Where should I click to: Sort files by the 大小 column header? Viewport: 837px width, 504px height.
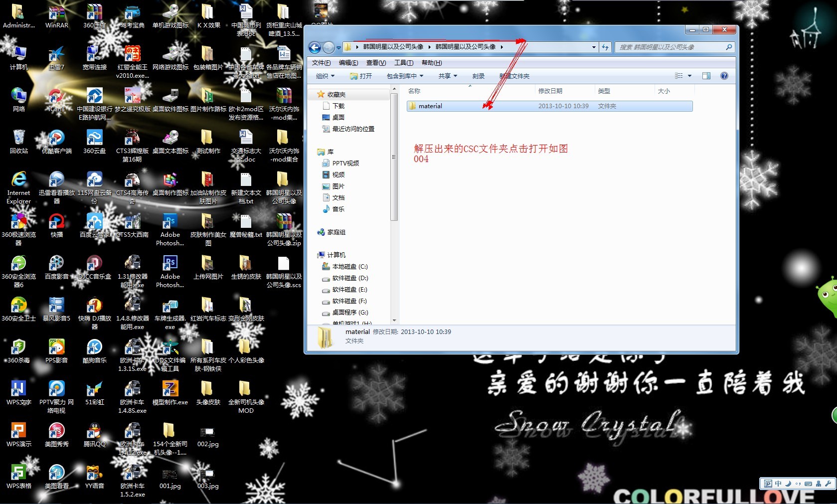674,91
